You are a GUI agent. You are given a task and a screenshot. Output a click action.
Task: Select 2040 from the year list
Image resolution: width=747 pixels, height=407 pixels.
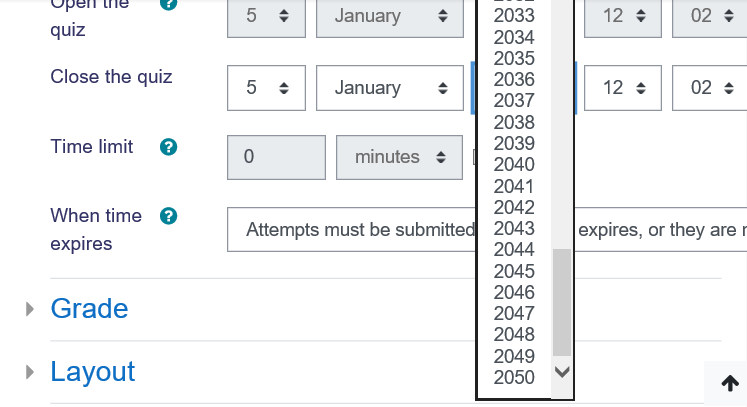tap(515, 165)
